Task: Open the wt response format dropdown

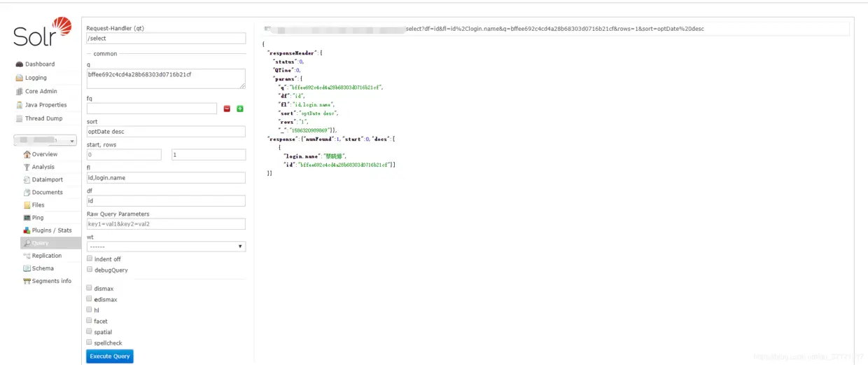Action: click(x=166, y=247)
